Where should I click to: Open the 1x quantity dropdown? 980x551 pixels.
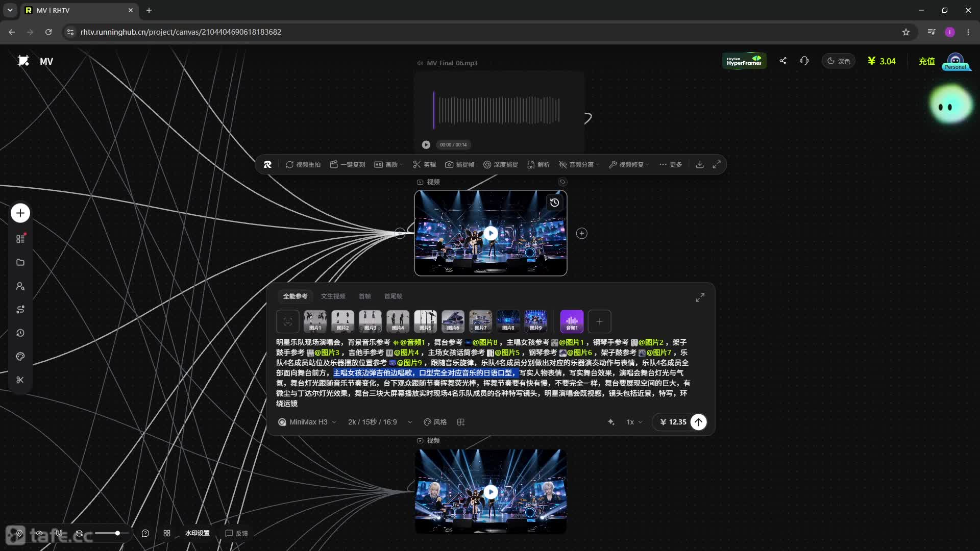(x=634, y=422)
